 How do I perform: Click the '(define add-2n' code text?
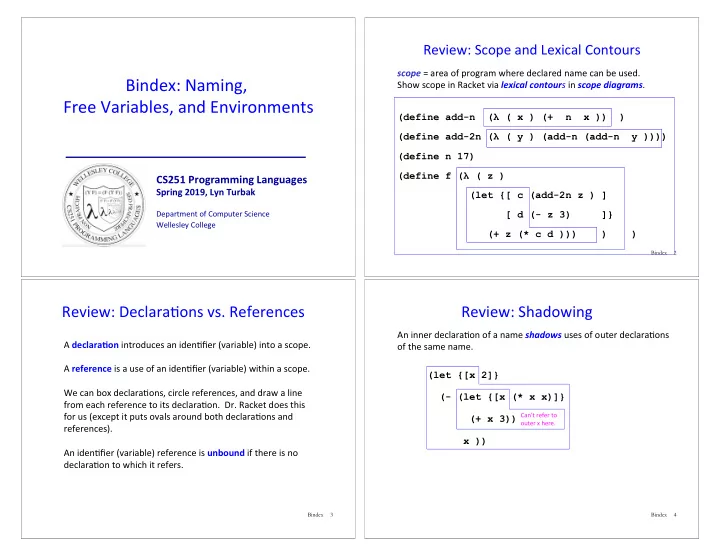point(439,137)
